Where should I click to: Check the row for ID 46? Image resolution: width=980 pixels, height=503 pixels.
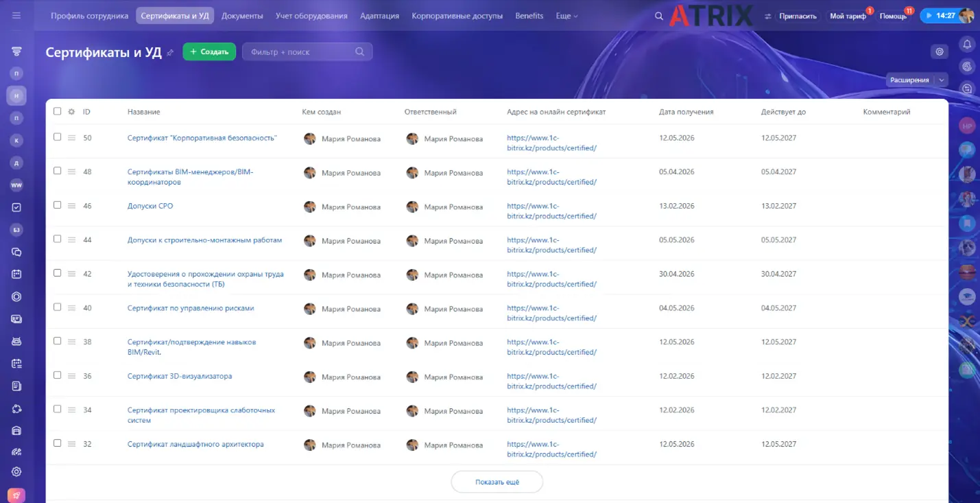pyautogui.click(x=57, y=204)
